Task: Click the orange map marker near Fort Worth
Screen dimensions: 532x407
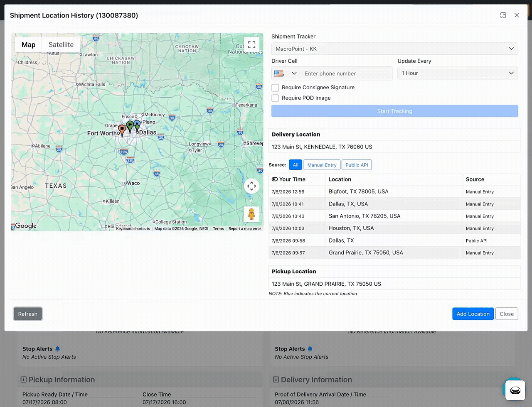Action: coord(122,130)
